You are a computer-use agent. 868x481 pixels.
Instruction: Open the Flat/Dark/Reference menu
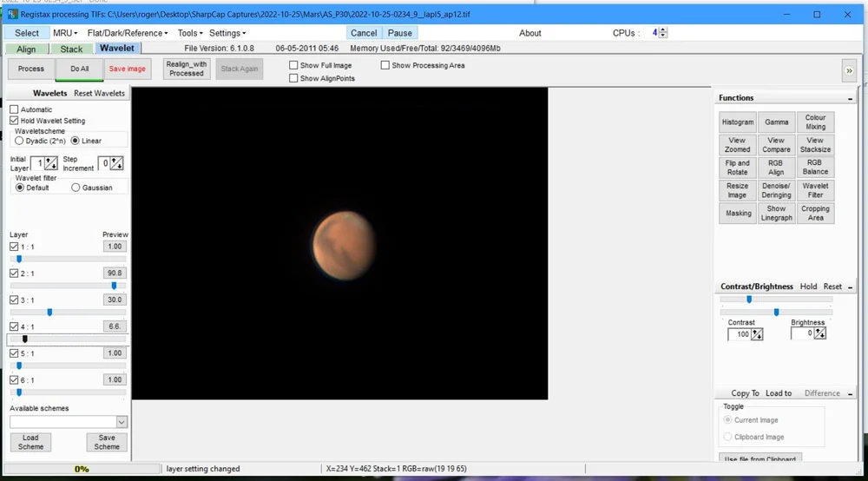tap(128, 33)
